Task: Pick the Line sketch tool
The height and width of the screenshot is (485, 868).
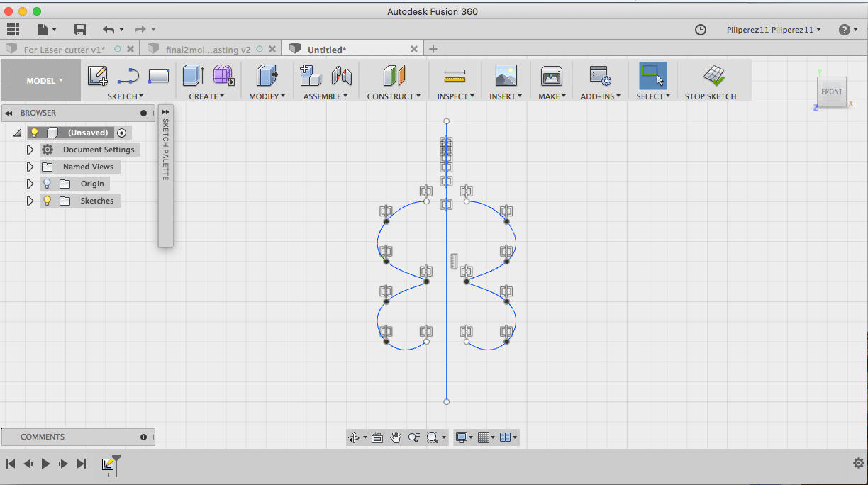Action: 128,76
